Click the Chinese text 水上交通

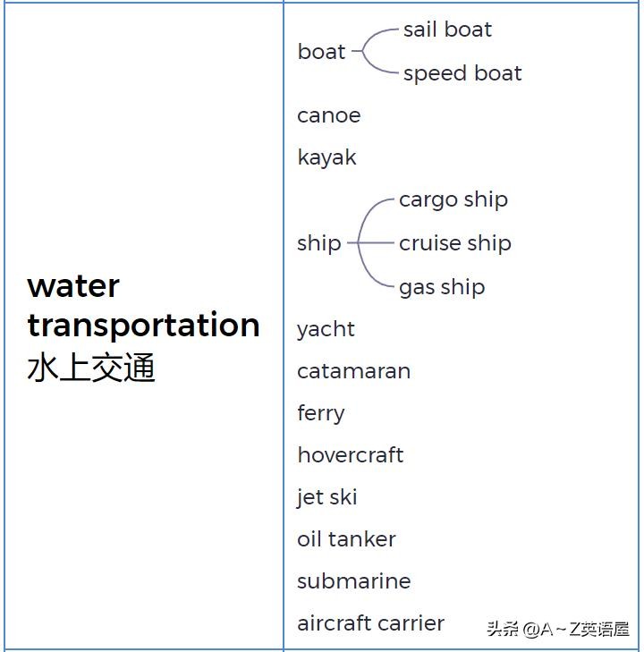[91, 368]
